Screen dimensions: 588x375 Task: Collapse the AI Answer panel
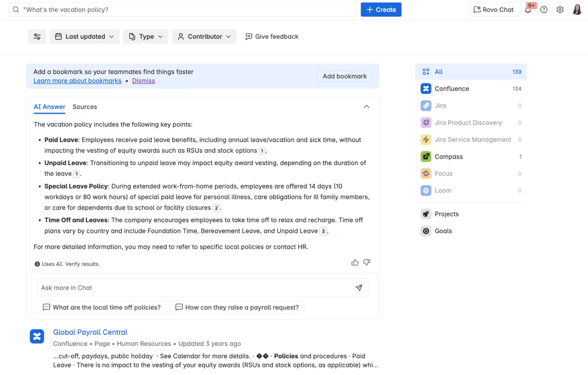[366, 107]
